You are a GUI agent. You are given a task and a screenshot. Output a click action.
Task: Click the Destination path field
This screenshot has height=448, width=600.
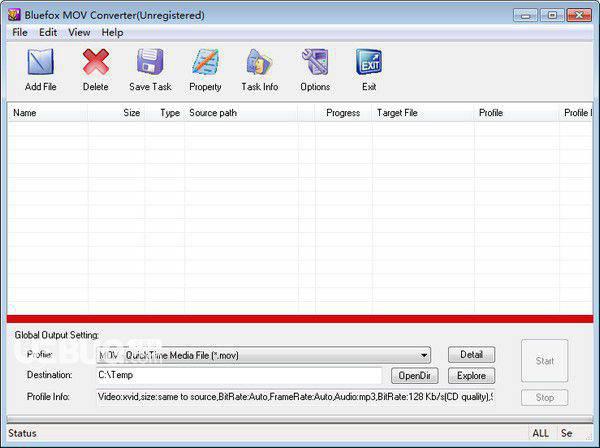click(239, 375)
